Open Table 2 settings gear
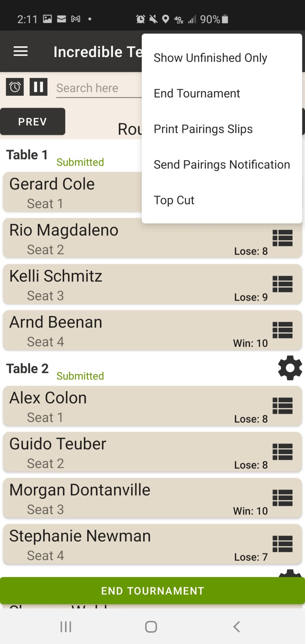 pyautogui.click(x=290, y=368)
